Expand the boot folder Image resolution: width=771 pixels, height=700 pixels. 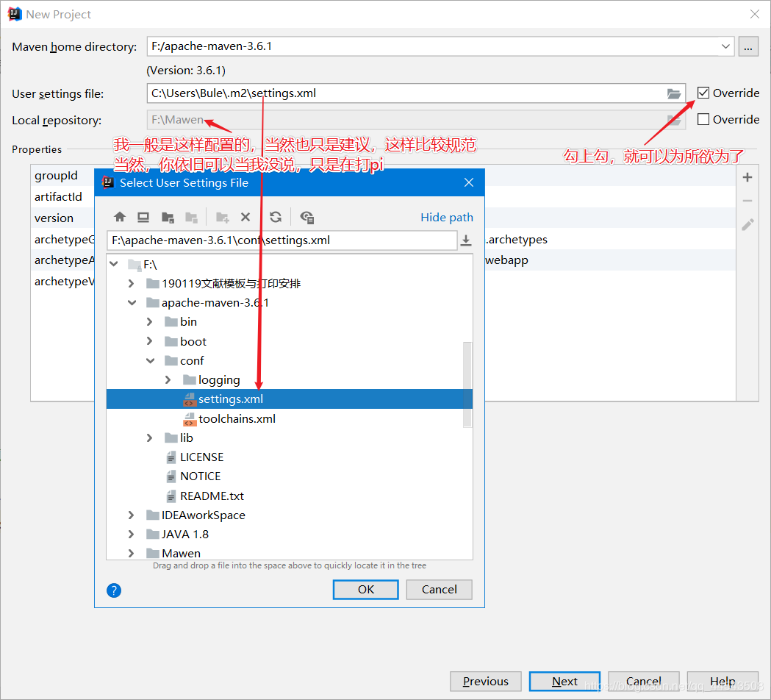149,341
